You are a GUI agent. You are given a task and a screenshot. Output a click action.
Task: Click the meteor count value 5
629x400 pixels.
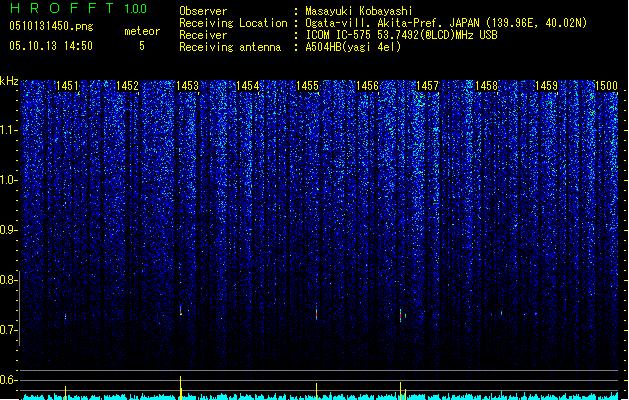[x=142, y=46]
